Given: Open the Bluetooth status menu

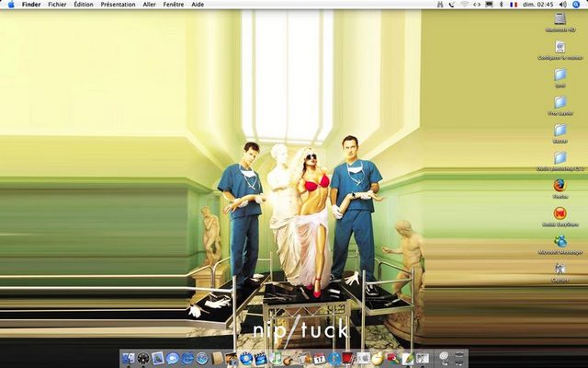Looking at the screenshot, I should coord(501,5).
